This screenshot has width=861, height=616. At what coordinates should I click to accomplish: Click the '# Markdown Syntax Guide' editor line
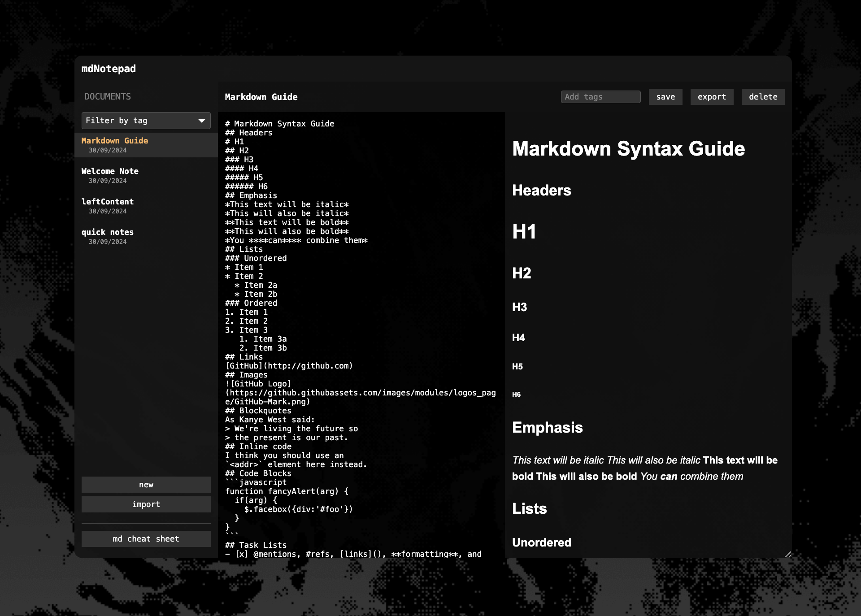click(279, 124)
